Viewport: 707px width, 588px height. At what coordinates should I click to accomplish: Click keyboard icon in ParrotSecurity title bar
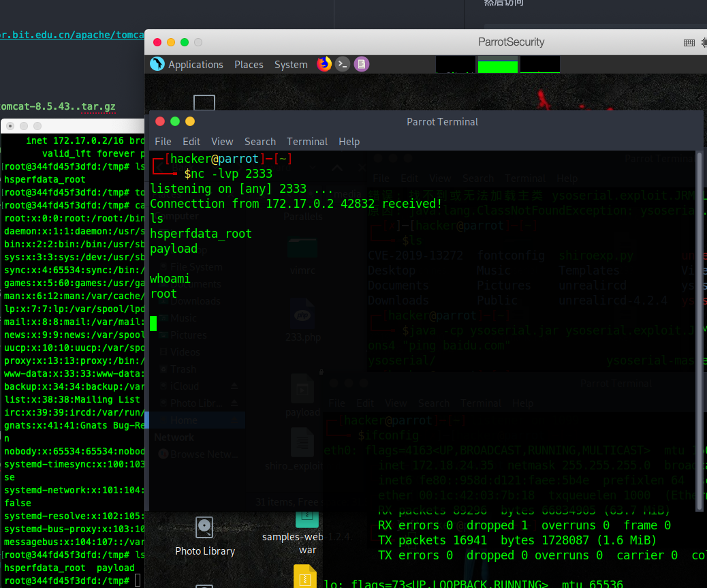(x=689, y=43)
